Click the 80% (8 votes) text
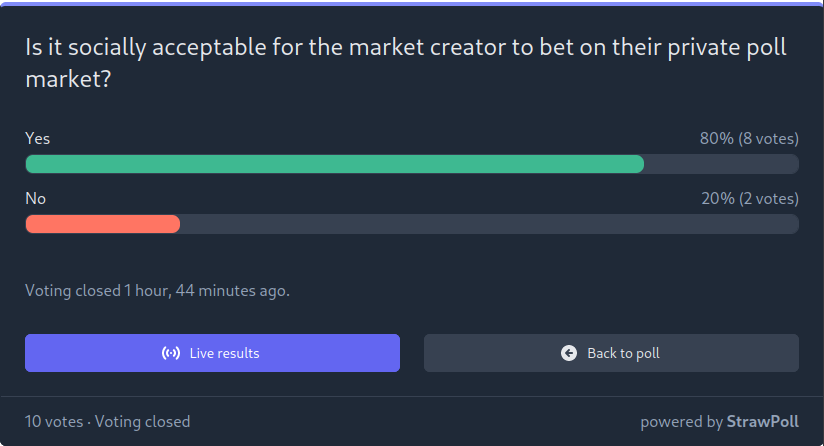The image size is (824, 446). [749, 138]
